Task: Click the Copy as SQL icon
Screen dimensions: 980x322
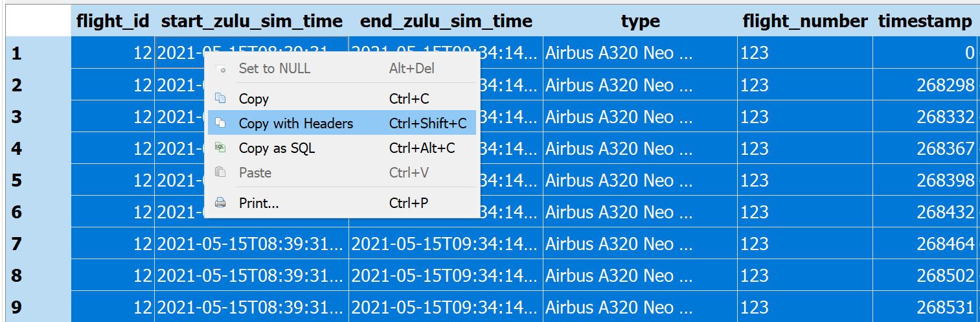Action: click(221, 148)
